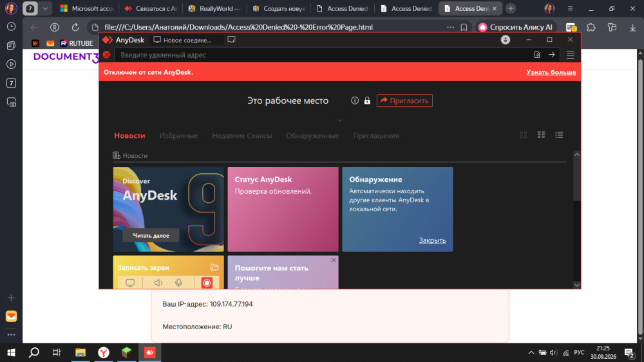Open the file transfer icon in address bar
Viewport: 644px width, 362px height.
537,55
